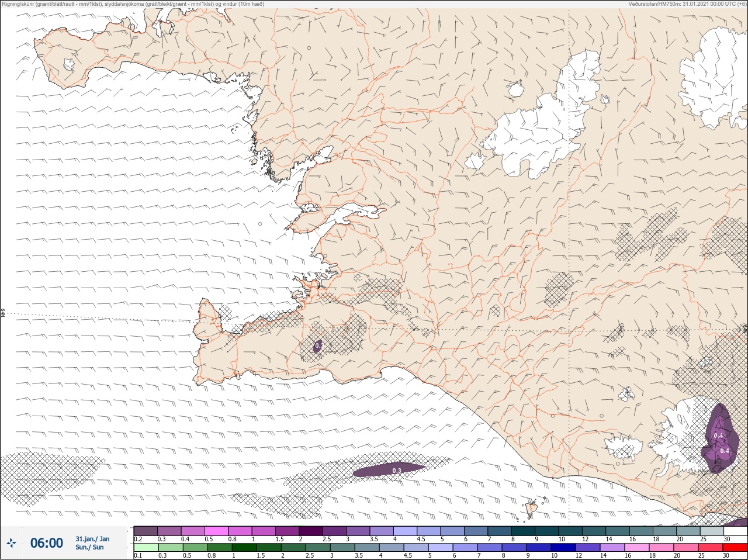Click the small purple precipitation patch on the Reykjanes peninsula

tap(317, 346)
